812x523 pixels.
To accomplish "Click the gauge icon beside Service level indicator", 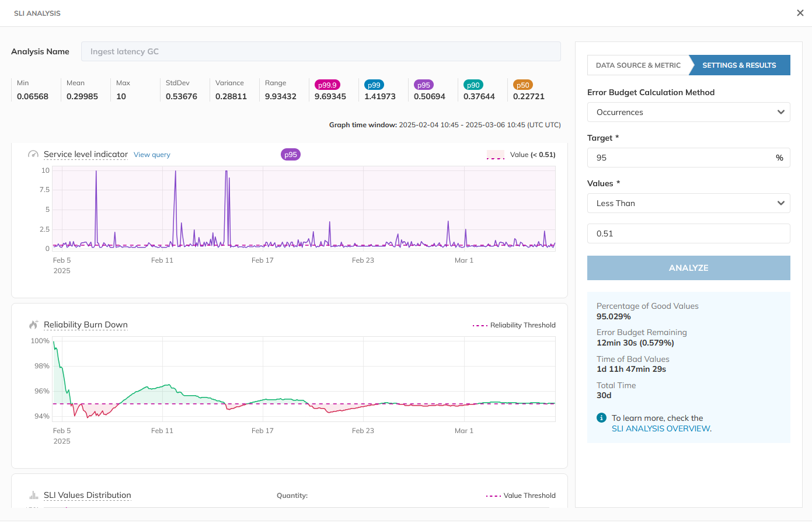I will (x=33, y=155).
